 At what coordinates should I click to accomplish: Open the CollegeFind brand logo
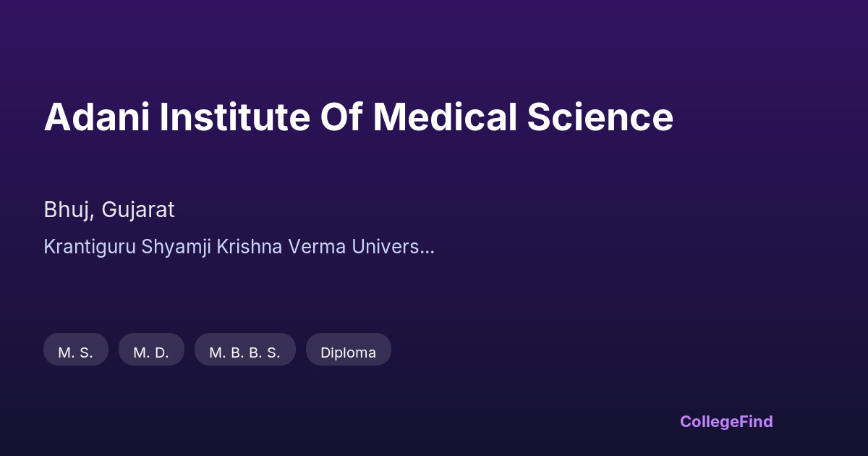726,421
